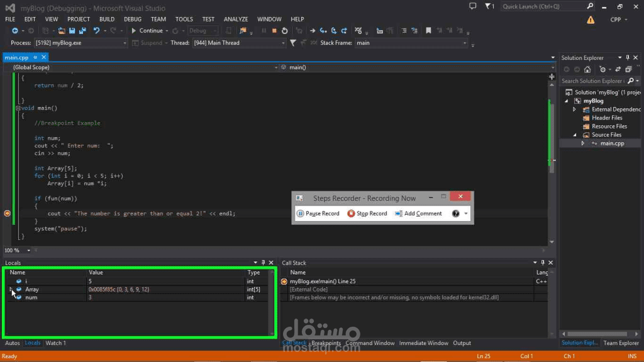
Task: Click the yellow warning triangle icon
Action: 591,20
